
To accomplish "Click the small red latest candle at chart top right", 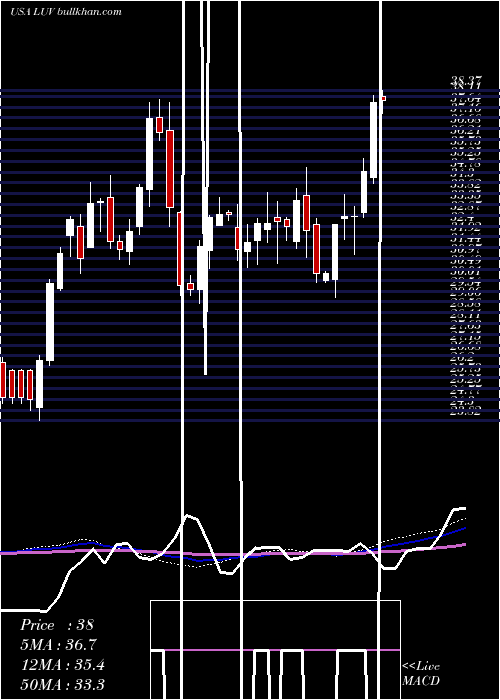I will [383, 98].
